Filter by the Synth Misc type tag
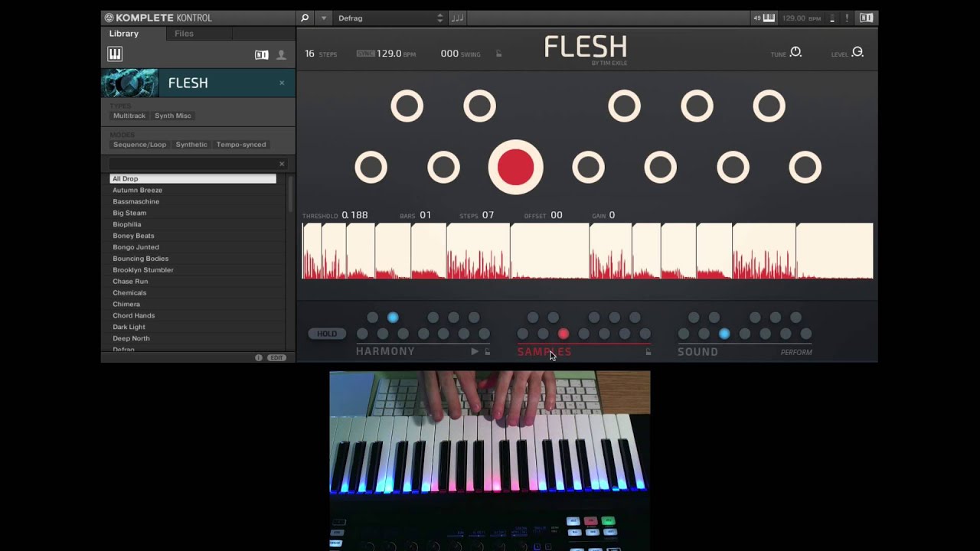Viewport: 980px width, 551px height. pos(173,116)
